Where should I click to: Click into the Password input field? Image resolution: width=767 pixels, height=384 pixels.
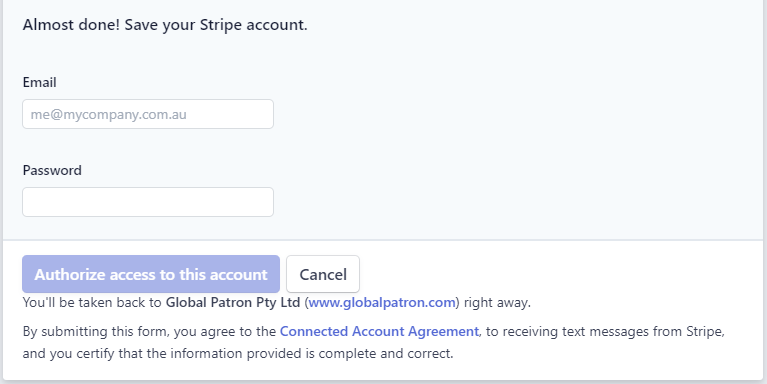(x=148, y=202)
